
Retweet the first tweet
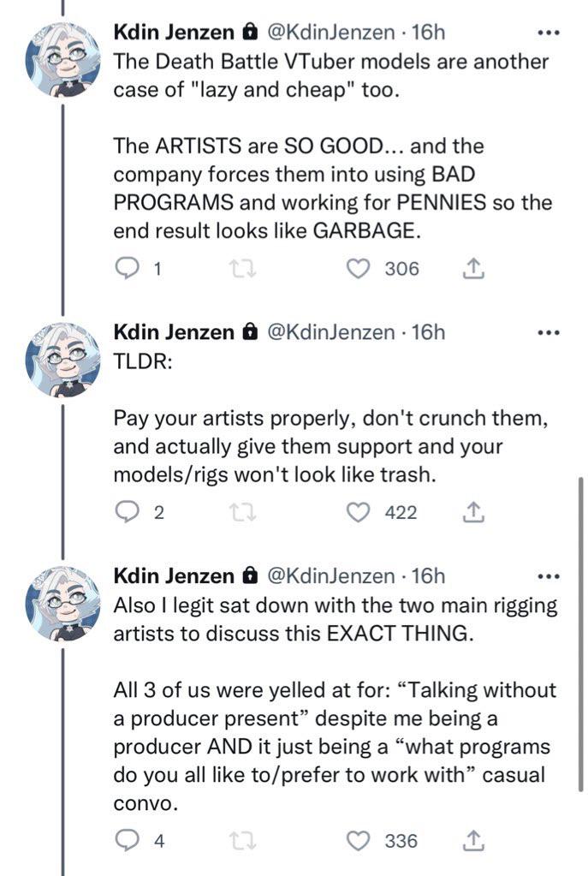pyautogui.click(x=243, y=268)
